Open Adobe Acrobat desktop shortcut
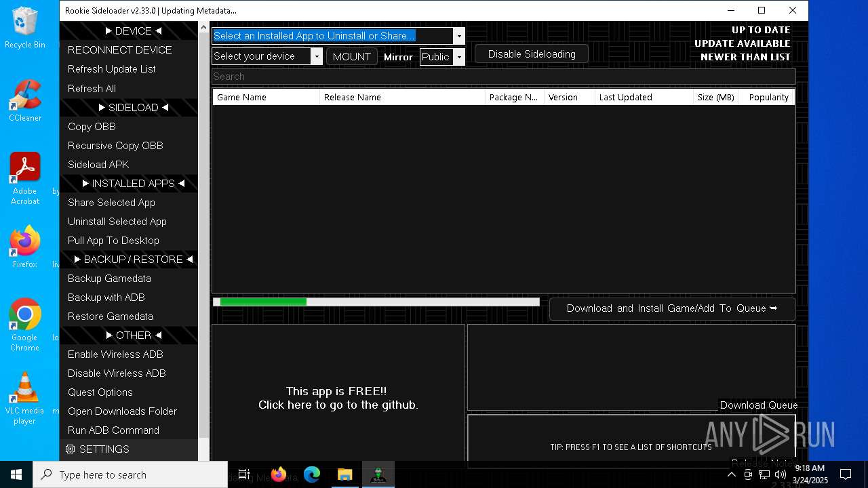 (25, 179)
